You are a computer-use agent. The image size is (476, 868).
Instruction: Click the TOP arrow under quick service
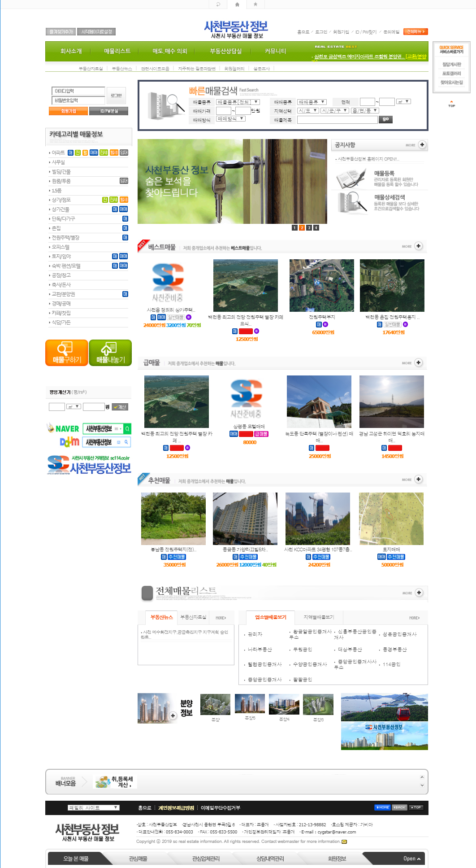click(x=451, y=104)
